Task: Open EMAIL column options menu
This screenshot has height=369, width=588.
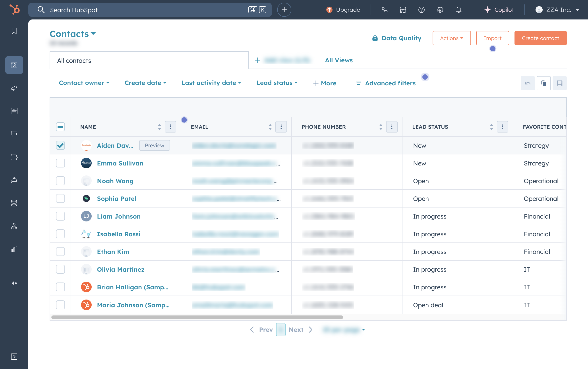Action: [281, 127]
